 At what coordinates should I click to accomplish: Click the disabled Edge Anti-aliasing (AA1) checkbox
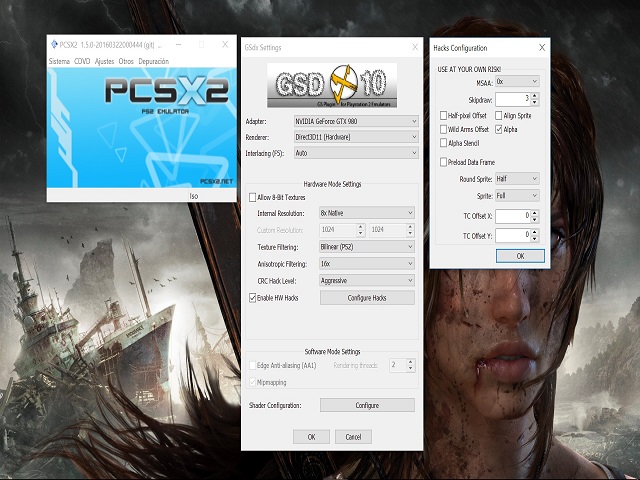[x=253, y=365]
